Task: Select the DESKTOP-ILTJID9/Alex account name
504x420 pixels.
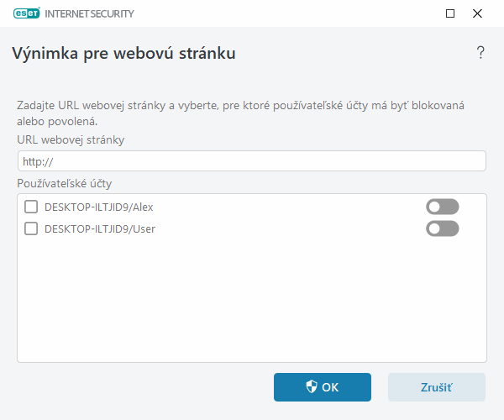Action: [x=98, y=207]
